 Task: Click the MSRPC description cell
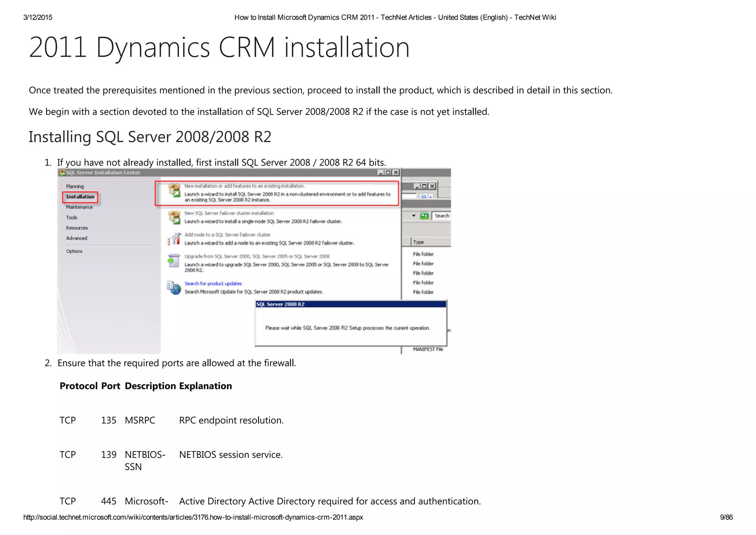140,420
